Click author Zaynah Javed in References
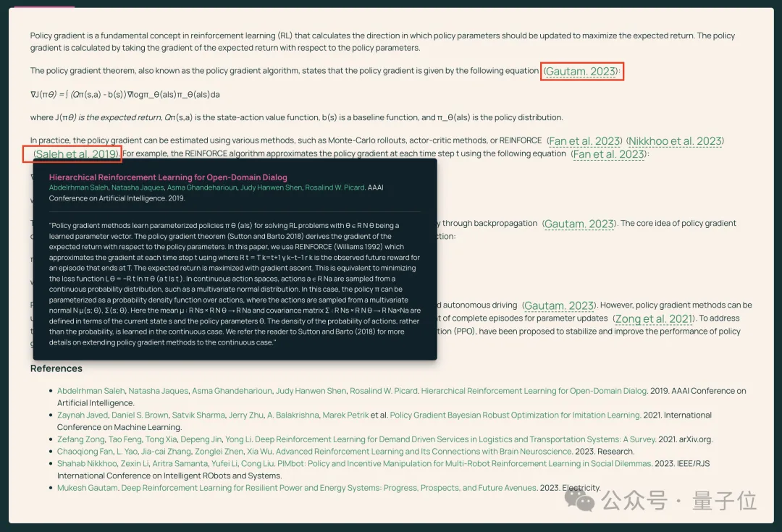The height and width of the screenshot is (532, 782). click(x=82, y=415)
